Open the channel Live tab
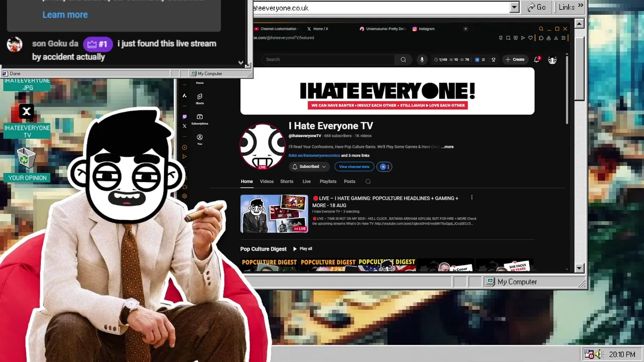Image resolution: width=644 pixels, height=362 pixels. pos(306,182)
